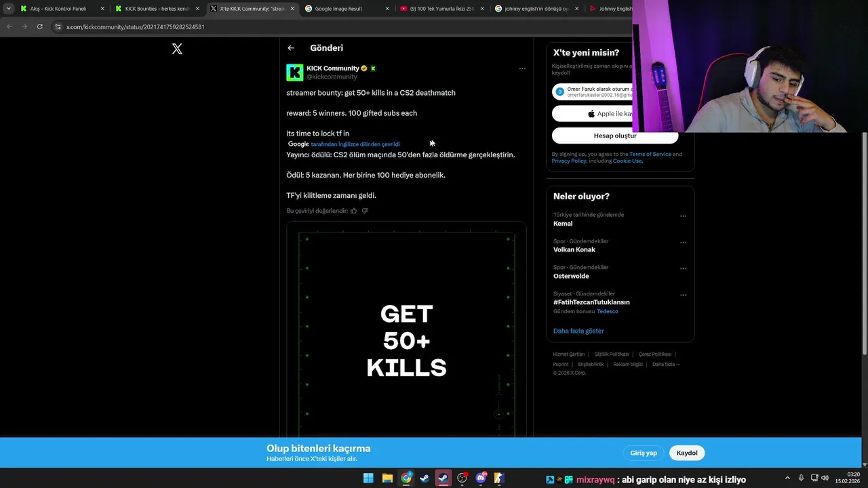Viewport: 868px width, 488px height.
Task: Click the volume icon in the system tray
Action: 825,478
